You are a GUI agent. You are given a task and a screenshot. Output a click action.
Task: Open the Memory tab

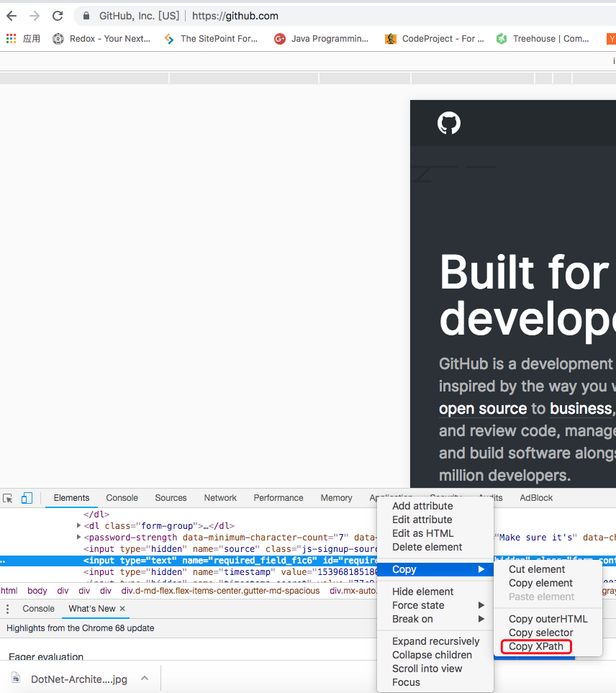click(x=336, y=498)
